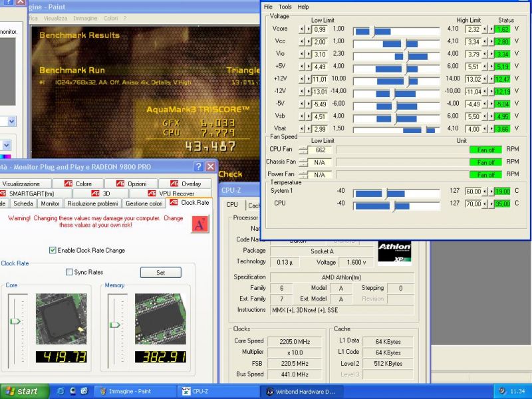
Task: Click the CPU Fan low limit spinner
Action: [303, 150]
